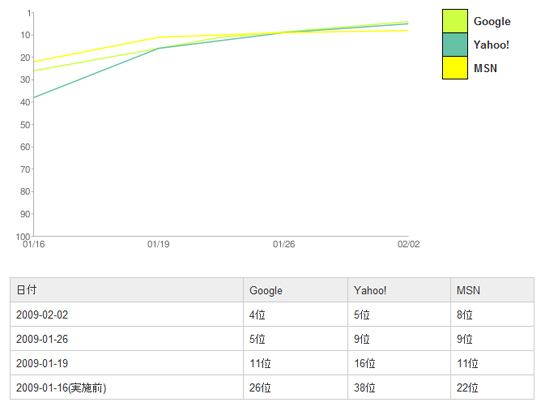Click the y-axis label 20
This screenshot has width=545, height=411.
click(25, 57)
